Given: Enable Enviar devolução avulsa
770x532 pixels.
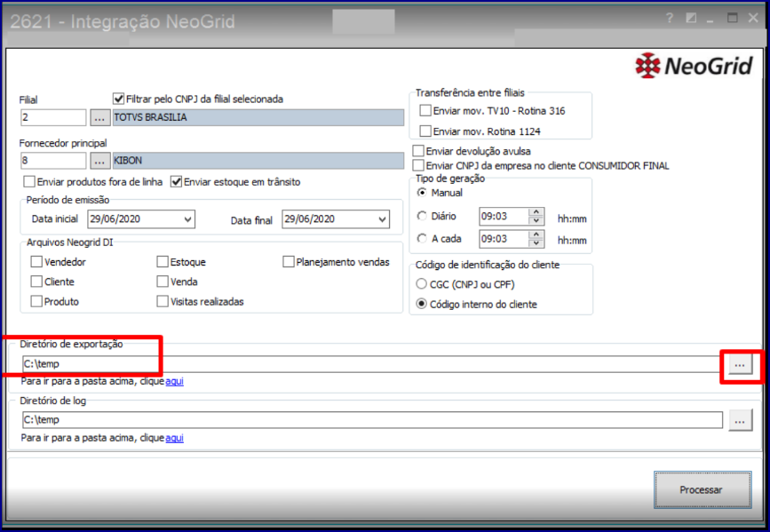Looking at the screenshot, I should click(x=418, y=151).
